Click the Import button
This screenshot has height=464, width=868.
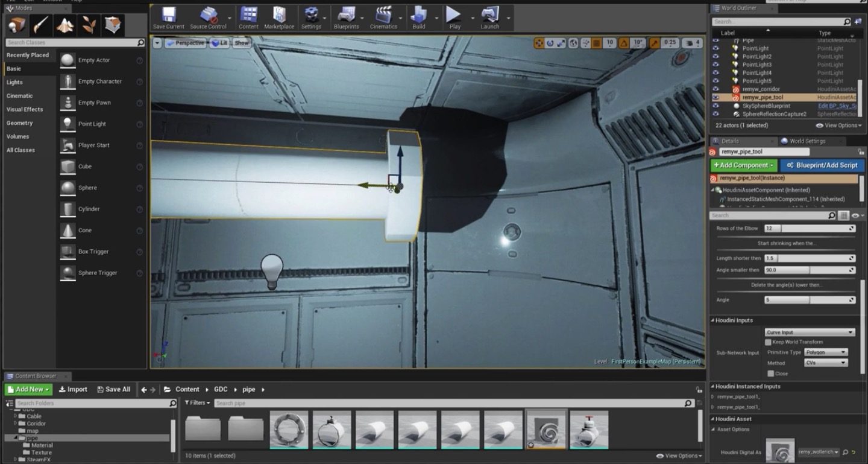click(x=73, y=390)
